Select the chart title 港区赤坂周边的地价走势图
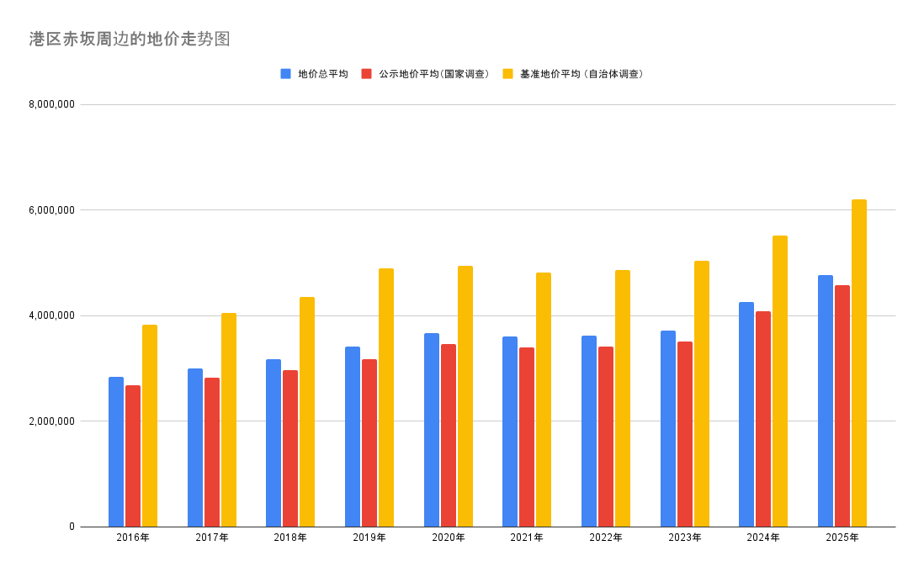 coord(130,39)
